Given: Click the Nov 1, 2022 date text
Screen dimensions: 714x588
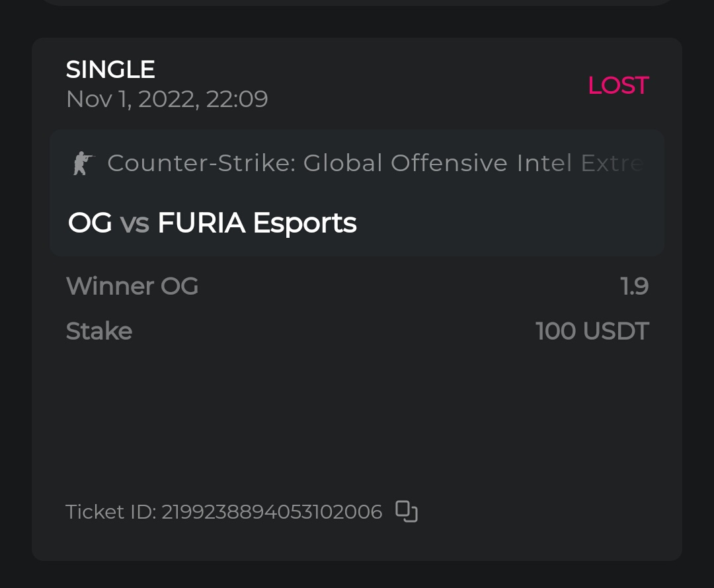Looking at the screenshot, I should [131, 99].
